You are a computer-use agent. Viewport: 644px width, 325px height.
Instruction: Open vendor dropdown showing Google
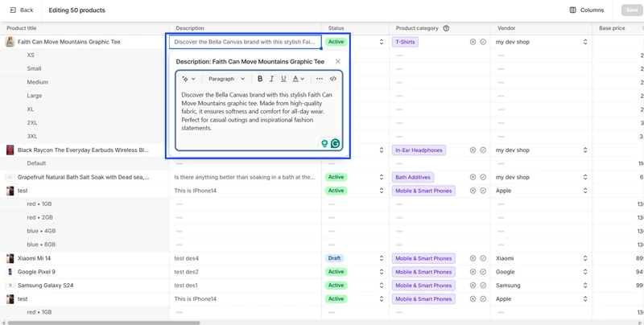(585, 272)
